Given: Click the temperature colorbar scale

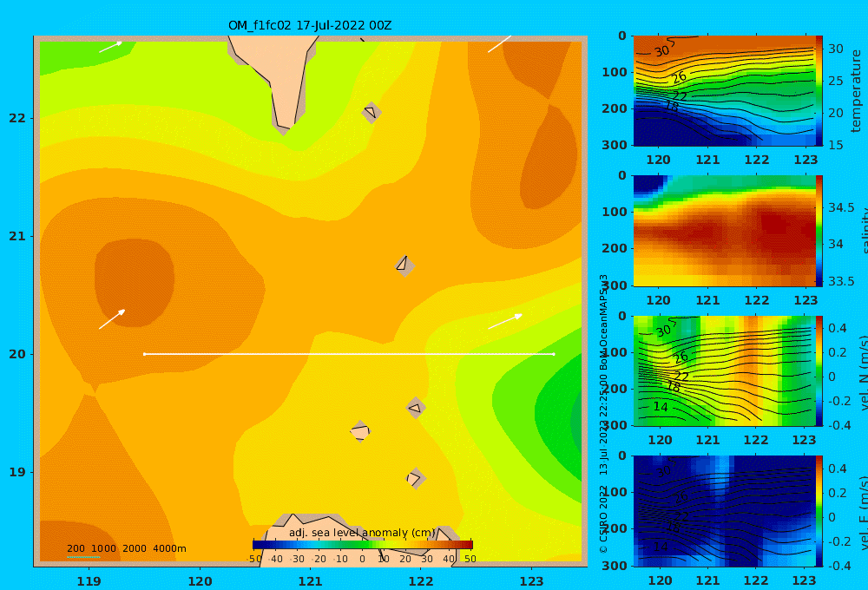Looking at the screenshot, I should coord(819,91).
